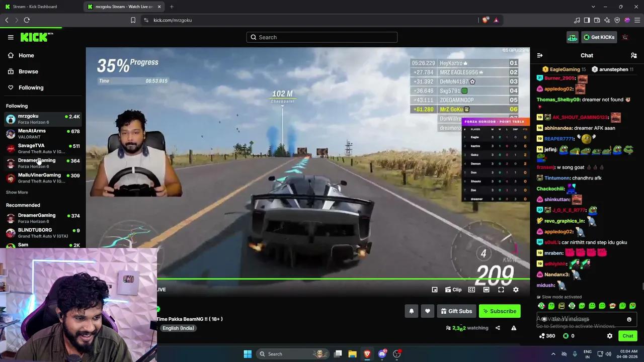Open Brave Wallet icon
Screen dimensions: 644x362
597,20
